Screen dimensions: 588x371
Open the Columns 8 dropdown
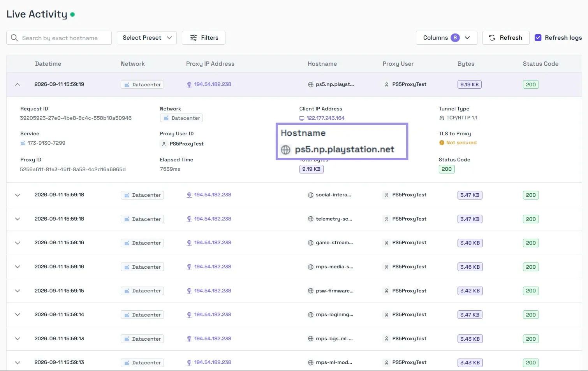click(x=446, y=38)
